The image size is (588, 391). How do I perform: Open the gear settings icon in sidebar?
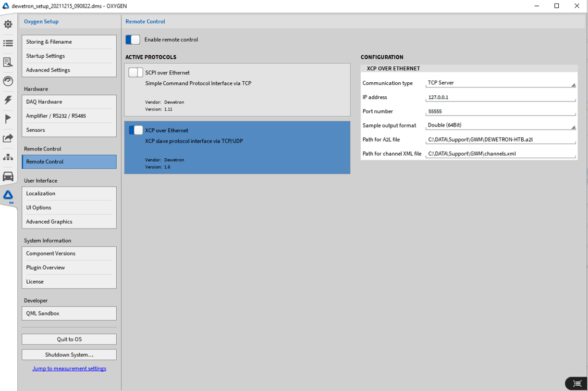click(x=8, y=24)
